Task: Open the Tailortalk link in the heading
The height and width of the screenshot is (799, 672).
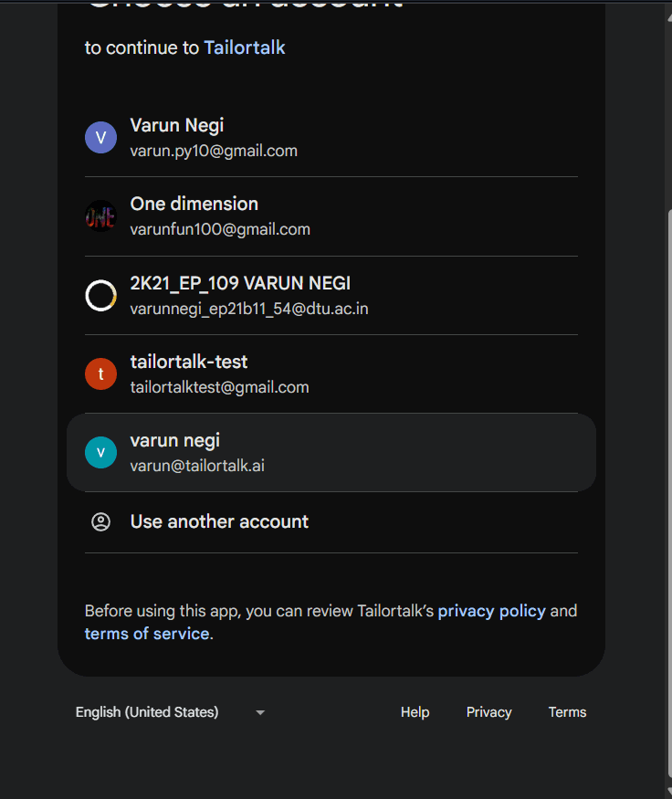Action: (x=245, y=47)
